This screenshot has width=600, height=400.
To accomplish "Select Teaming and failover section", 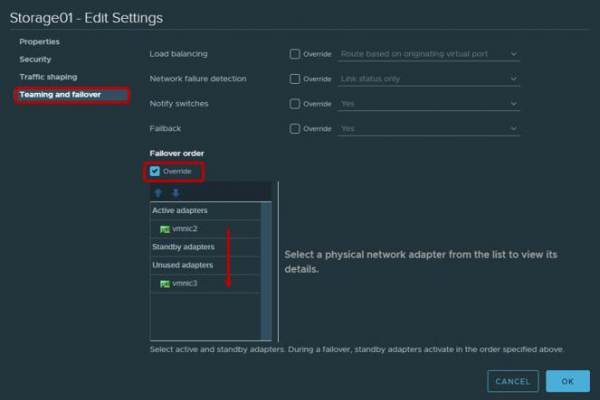I will coord(60,95).
